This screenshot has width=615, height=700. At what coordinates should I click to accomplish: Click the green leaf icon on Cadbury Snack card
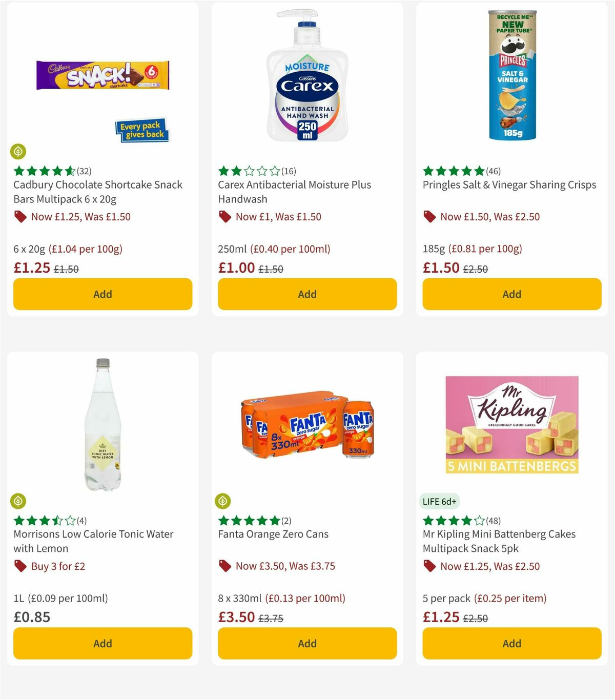pos(18,152)
